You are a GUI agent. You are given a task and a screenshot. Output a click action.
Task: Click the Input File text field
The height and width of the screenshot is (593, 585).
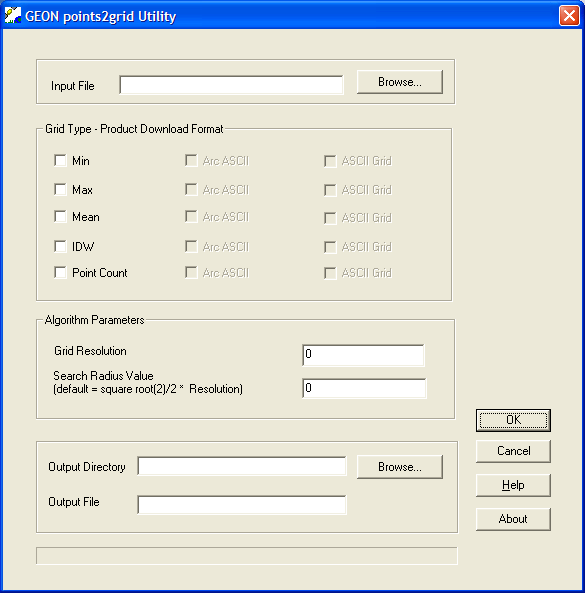point(231,85)
